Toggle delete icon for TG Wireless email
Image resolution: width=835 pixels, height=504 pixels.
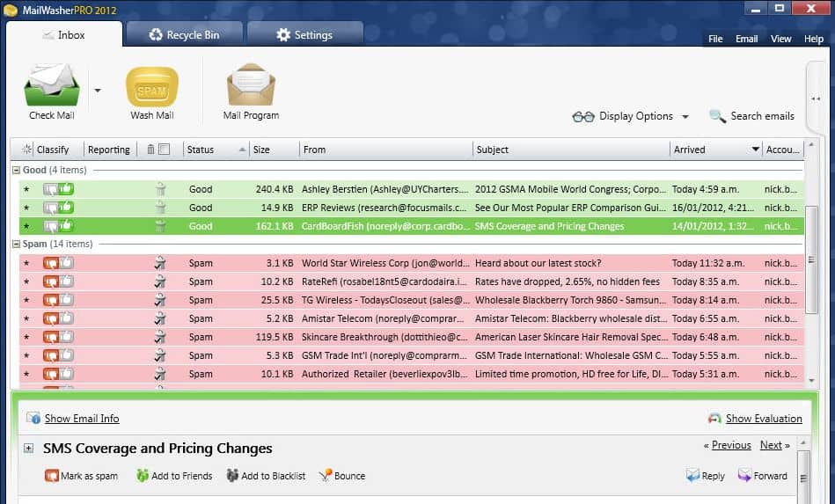(160, 300)
